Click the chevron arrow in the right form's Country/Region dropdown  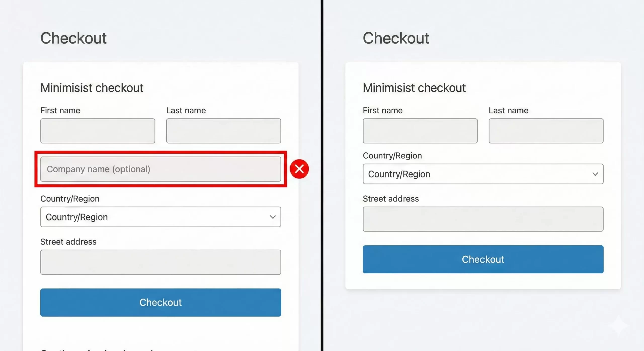pyautogui.click(x=595, y=174)
